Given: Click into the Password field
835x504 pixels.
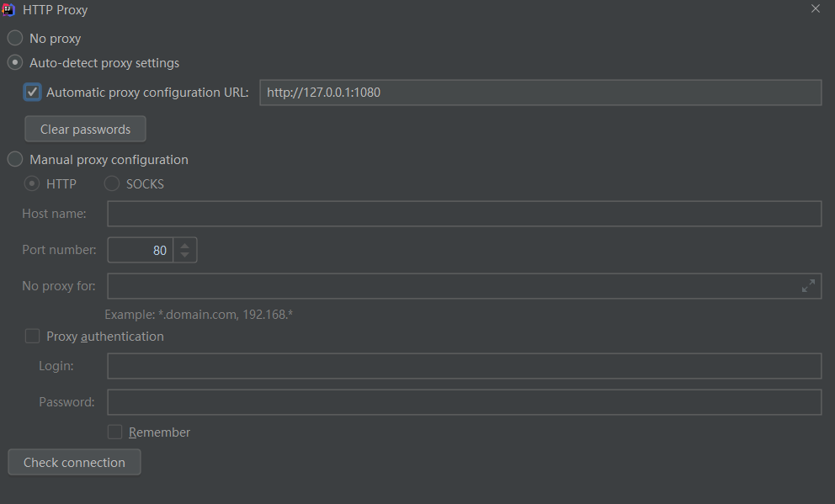Looking at the screenshot, I should coord(464,401).
